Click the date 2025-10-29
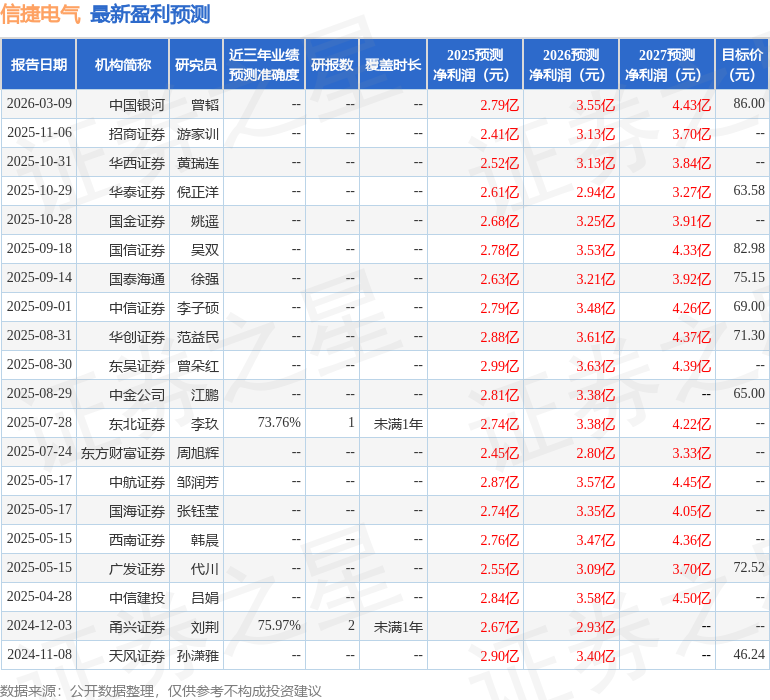770x700 pixels. coord(39,191)
